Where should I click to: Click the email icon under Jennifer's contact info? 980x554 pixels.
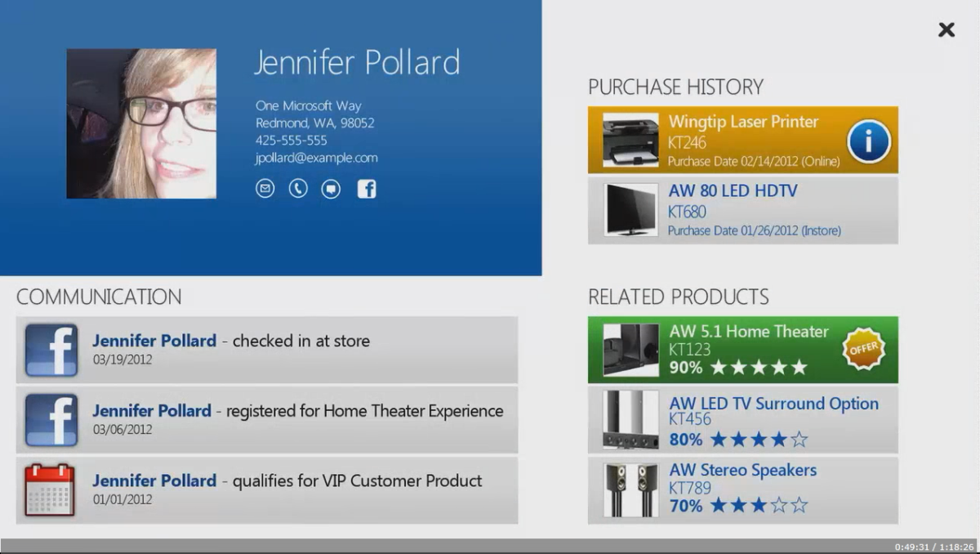[x=265, y=189]
